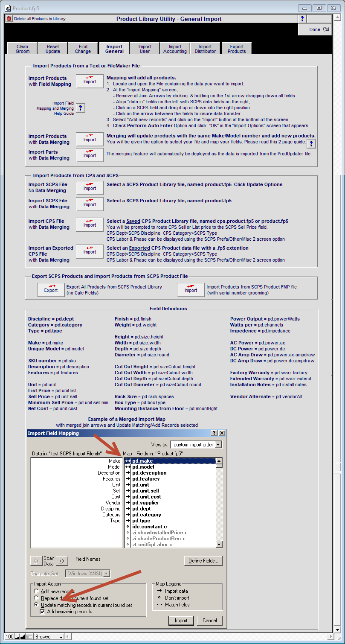Import CPS File with Data Merging
The height and width of the screenshot is (644, 345).
90,224
